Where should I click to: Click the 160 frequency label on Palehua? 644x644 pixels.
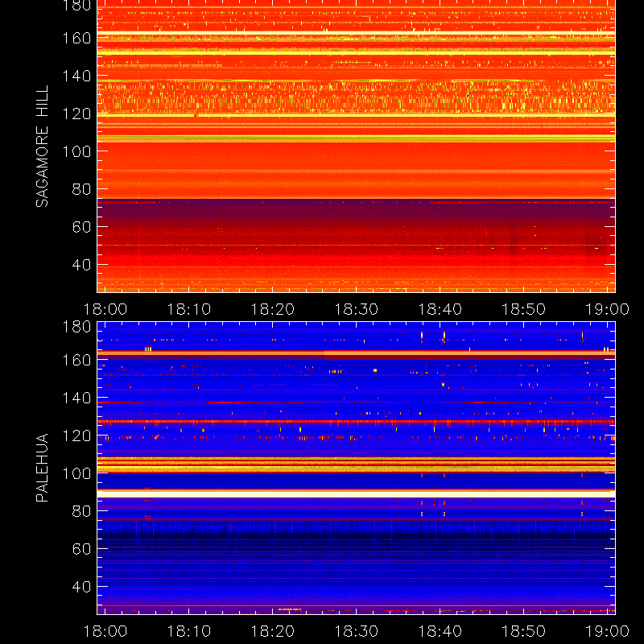coord(76,360)
